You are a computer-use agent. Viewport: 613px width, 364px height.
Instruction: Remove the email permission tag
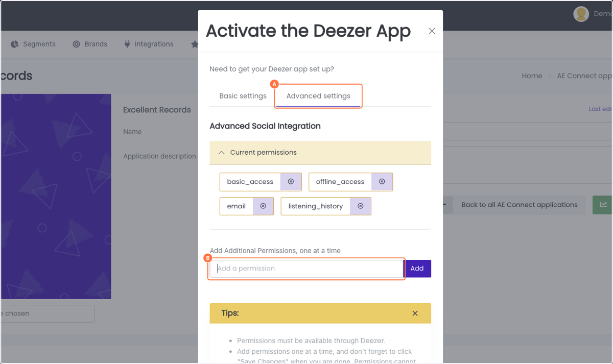pyautogui.click(x=263, y=206)
